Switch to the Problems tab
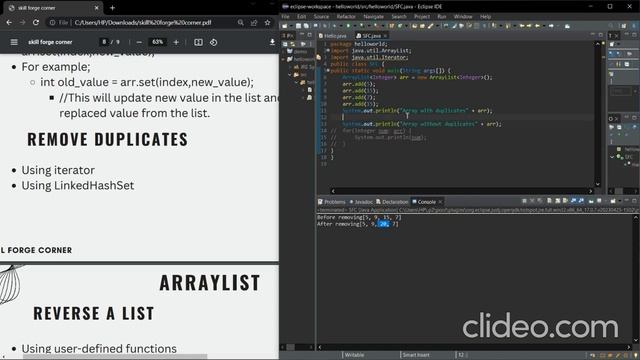This screenshot has height=360, width=640. pyautogui.click(x=332, y=202)
